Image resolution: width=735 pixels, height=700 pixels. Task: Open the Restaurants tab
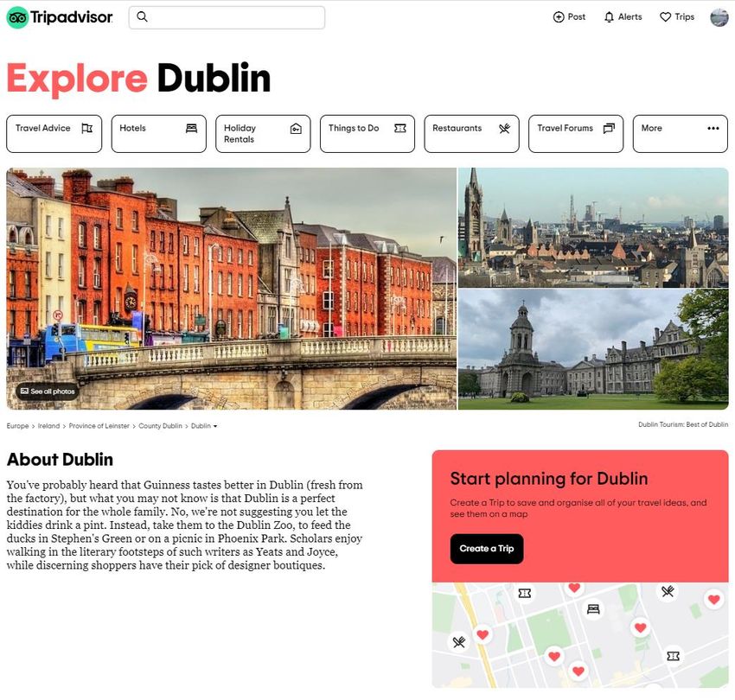(x=471, y=134)
